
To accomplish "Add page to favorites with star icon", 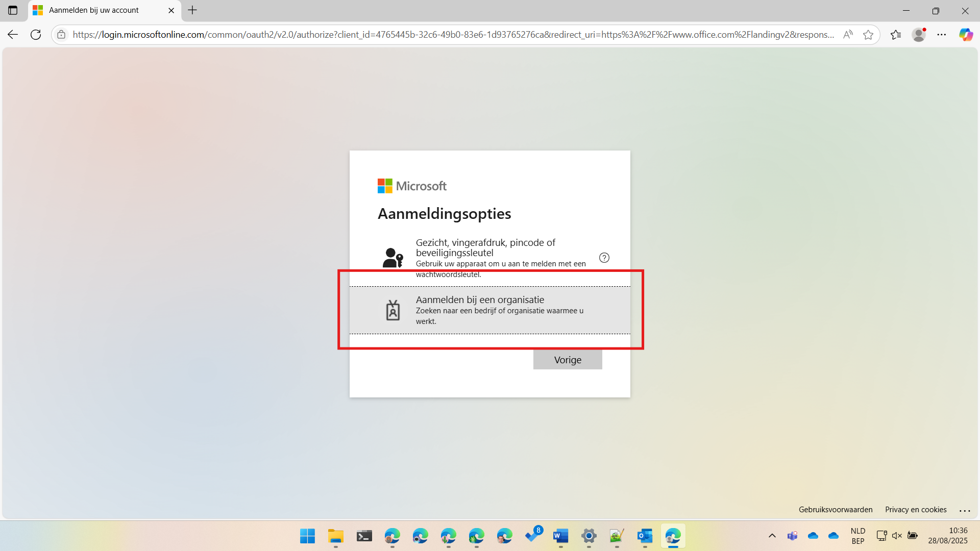I will tap(868, 35).
